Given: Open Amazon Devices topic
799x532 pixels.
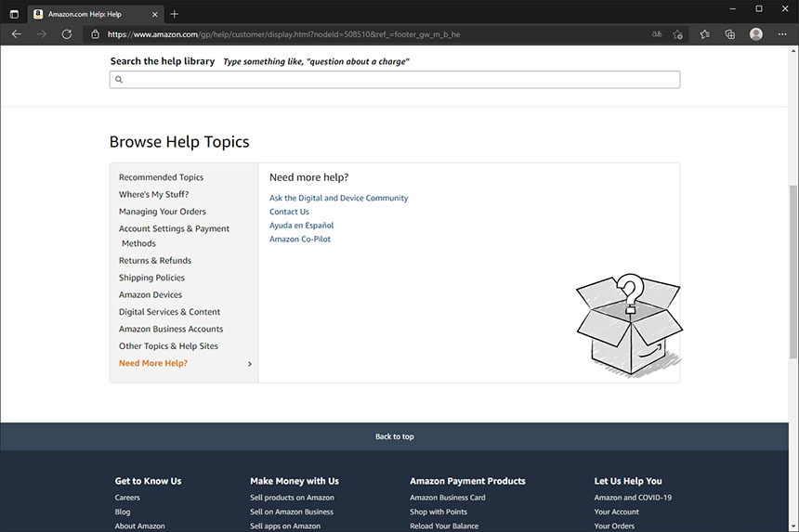Looking at the screenshot, I should pyautogui.click(x=151, y=294).
